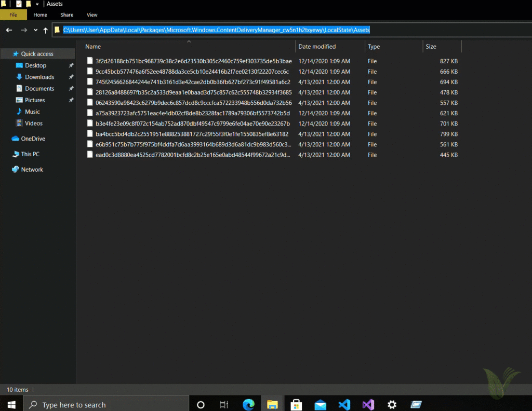
Task: Select file starting with 3f2d26188cb7
Action: (193, 61)
